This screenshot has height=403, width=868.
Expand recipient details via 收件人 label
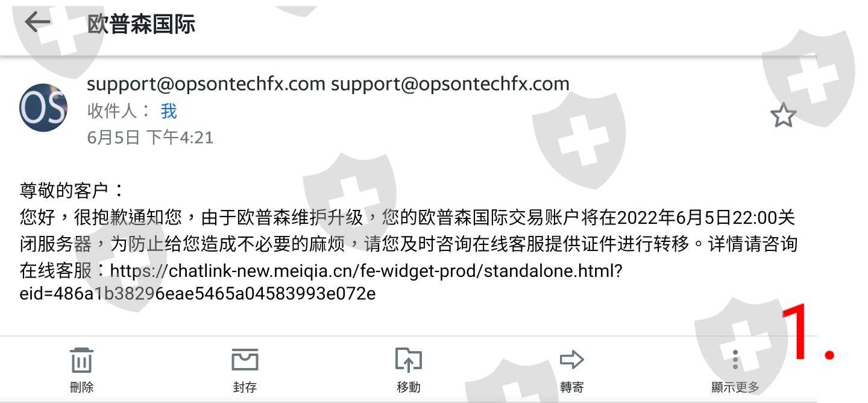pos(119,111)
